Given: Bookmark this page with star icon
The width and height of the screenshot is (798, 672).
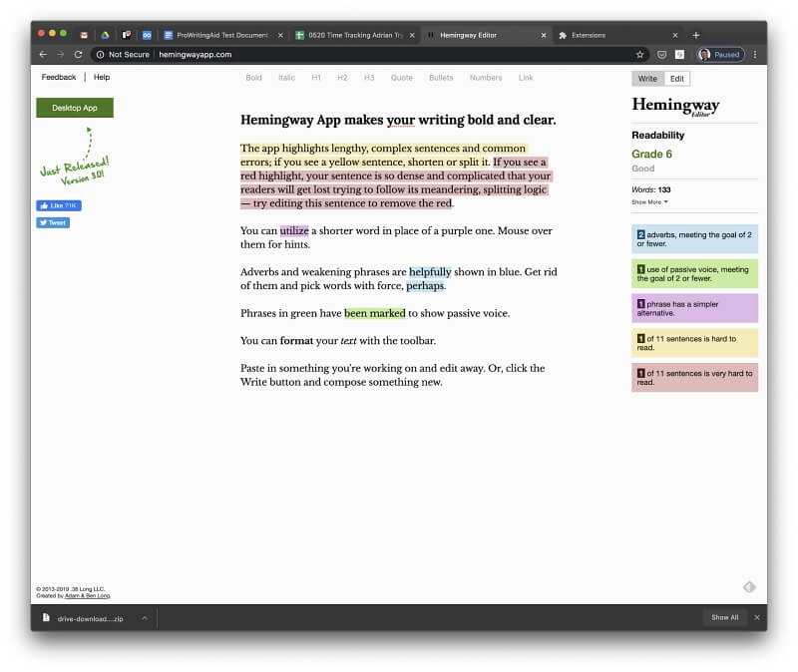Looking at the screenshot, I should 639,55.
